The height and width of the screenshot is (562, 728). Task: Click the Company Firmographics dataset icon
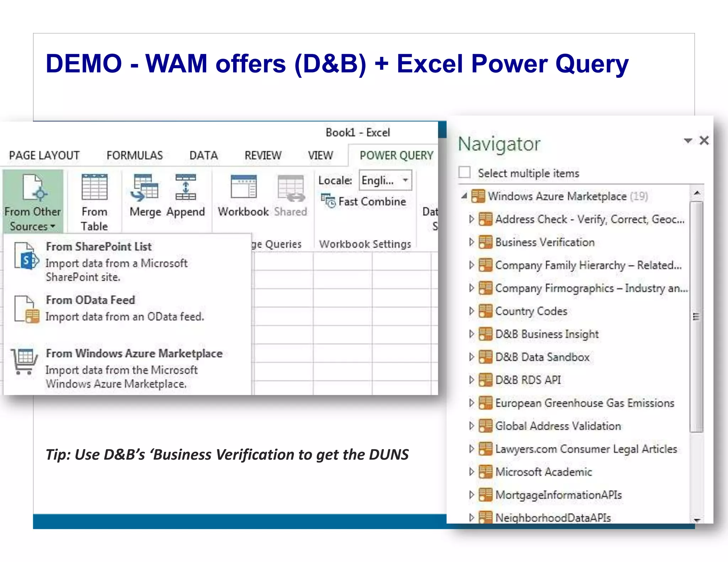(485, 288)
